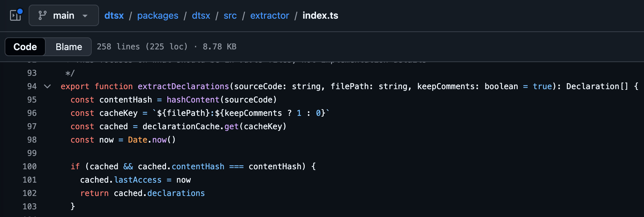Switch to the Blame view tab
The width and height of the screenshot is (644, 217).
69,47
